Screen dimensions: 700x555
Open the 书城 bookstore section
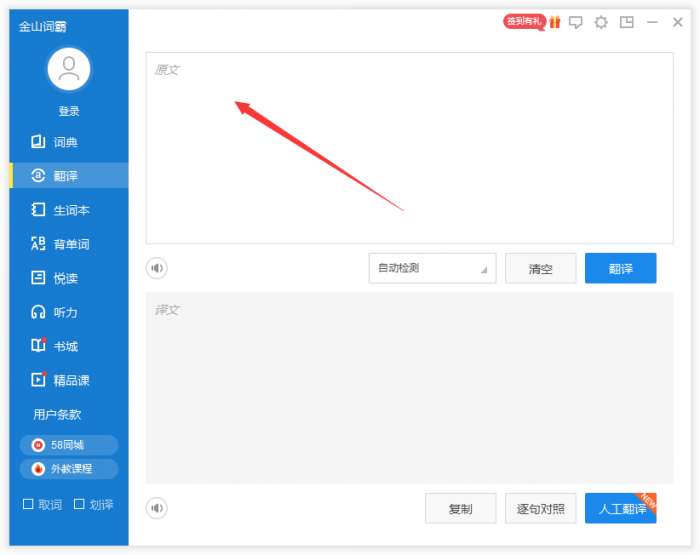69,346
